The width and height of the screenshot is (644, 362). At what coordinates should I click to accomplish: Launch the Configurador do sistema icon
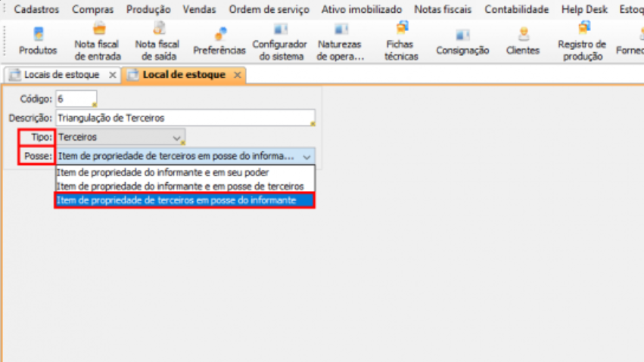click(279, 41)
